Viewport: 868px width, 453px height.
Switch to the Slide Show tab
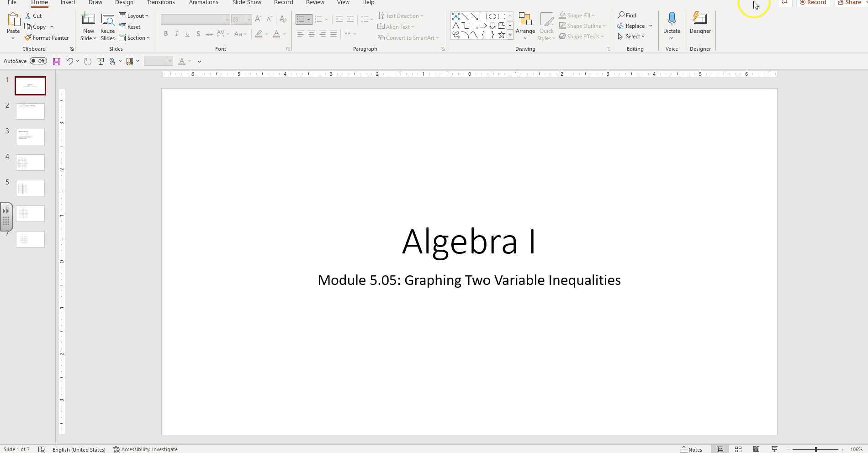(x=247, y=3)
